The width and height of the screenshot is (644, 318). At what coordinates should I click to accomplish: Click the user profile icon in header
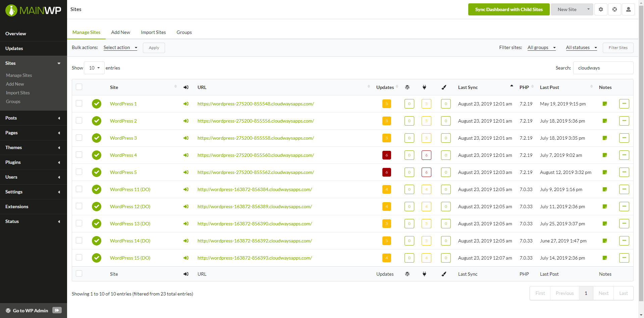(628, 9)
